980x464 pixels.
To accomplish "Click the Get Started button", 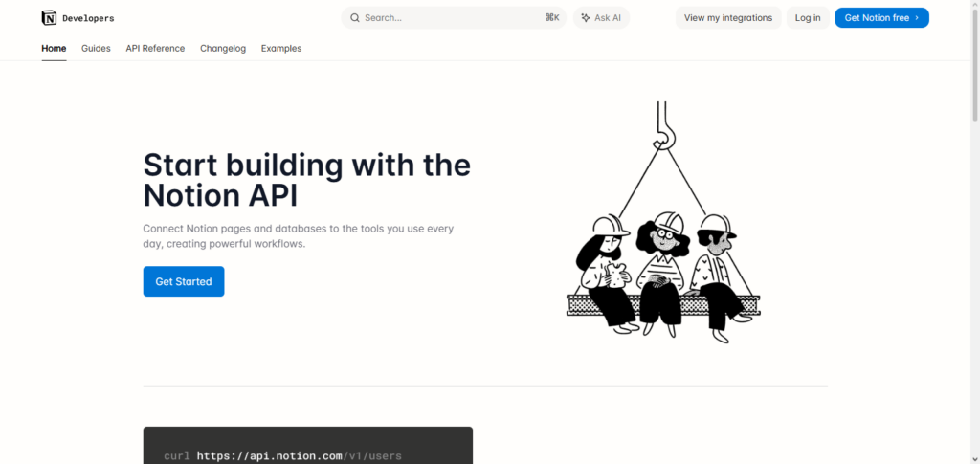I will click(x=184, y=281).
